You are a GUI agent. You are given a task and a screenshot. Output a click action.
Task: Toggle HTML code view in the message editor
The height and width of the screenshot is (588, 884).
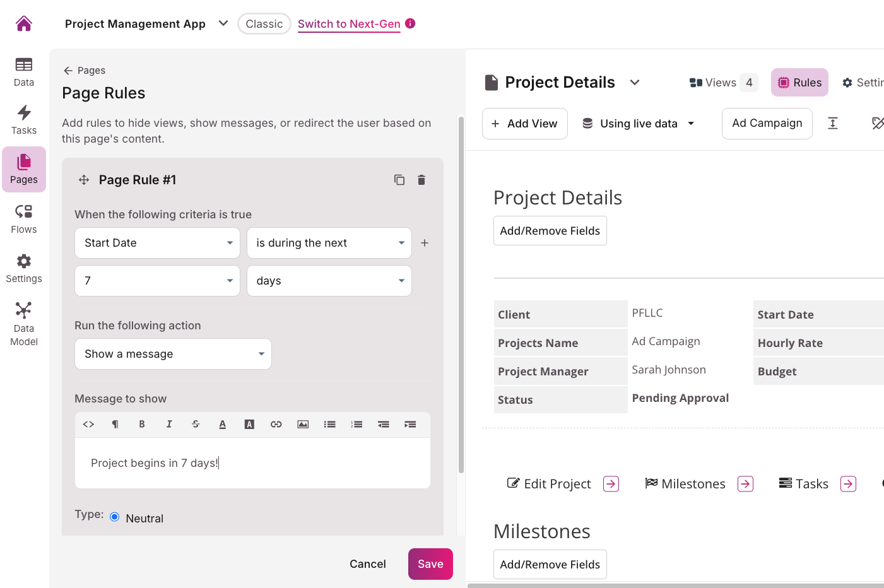[88, 424]
